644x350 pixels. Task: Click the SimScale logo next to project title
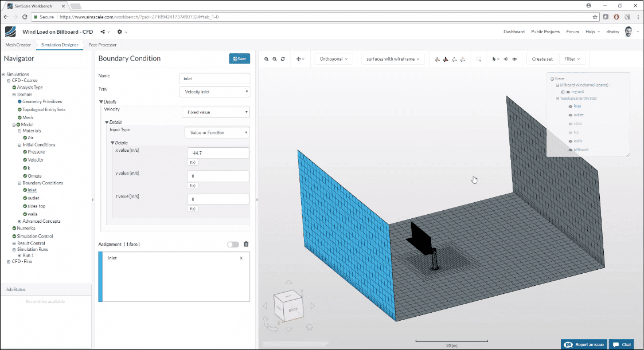tap(10, 32)
